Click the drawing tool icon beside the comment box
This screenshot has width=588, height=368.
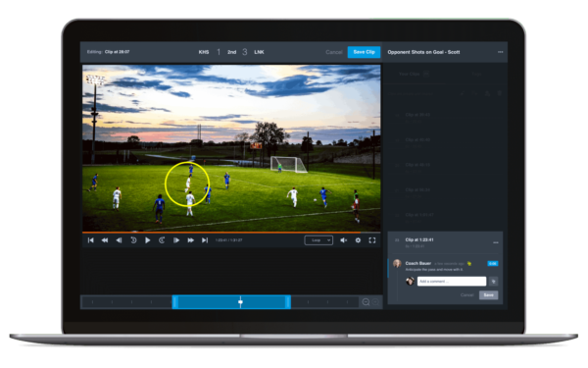[494, 282]
